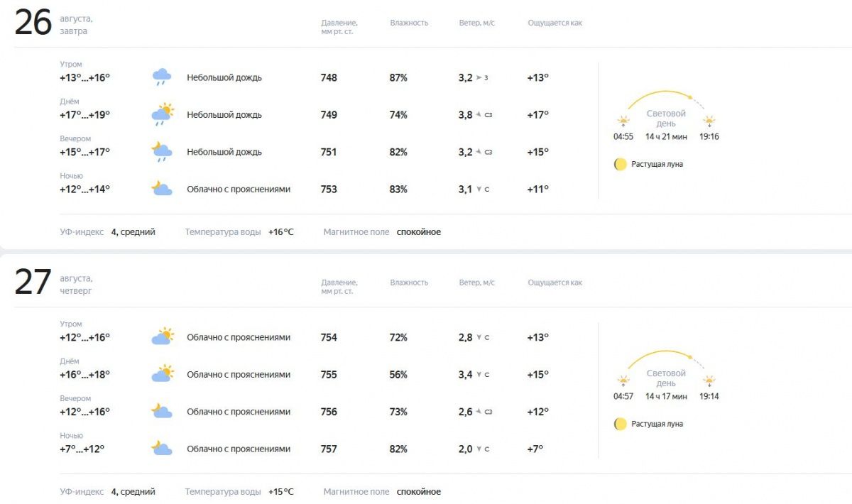This screenshot has width=852, height=504.
Task: Click the partly cloudy icon for August 27 daytime
Action: coord(162,373)
